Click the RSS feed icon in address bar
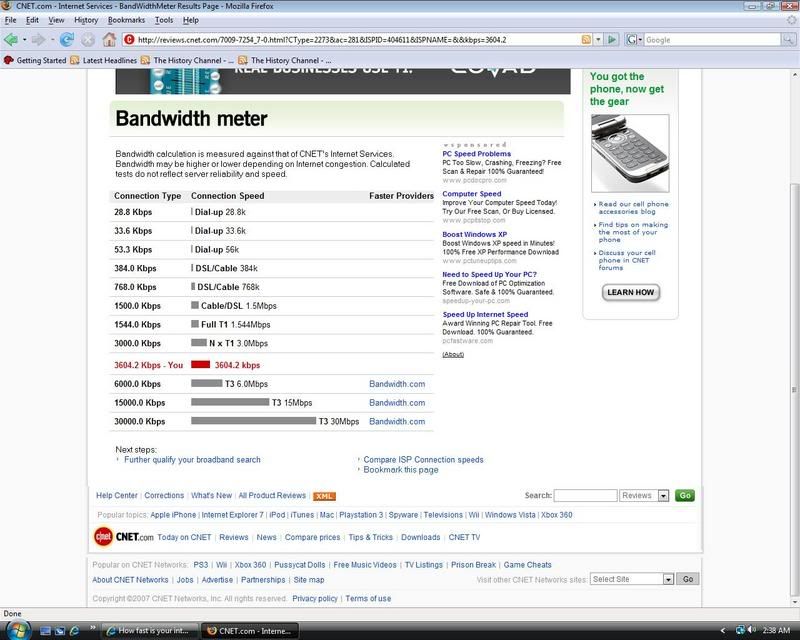This screenshot has height=640, width=800. 586,40
